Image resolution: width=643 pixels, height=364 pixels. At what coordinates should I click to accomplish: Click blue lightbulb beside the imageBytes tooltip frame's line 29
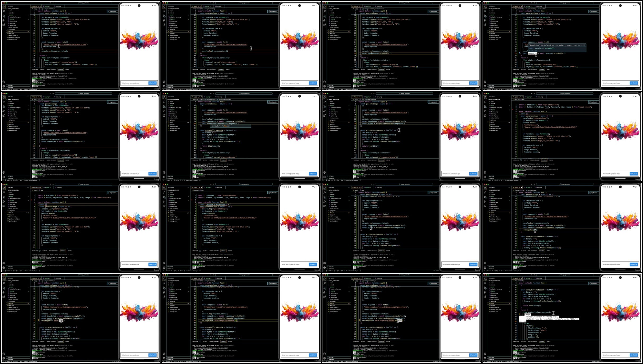[x=520, y=53]
